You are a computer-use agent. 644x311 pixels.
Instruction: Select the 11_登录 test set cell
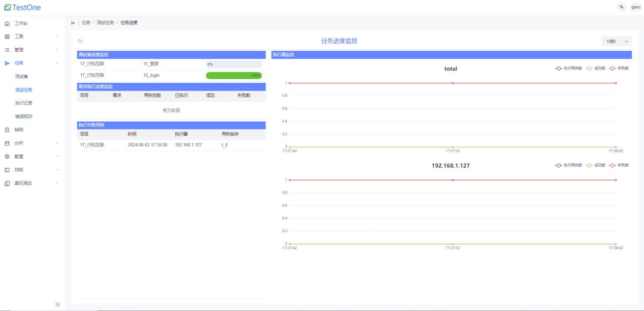151,64
